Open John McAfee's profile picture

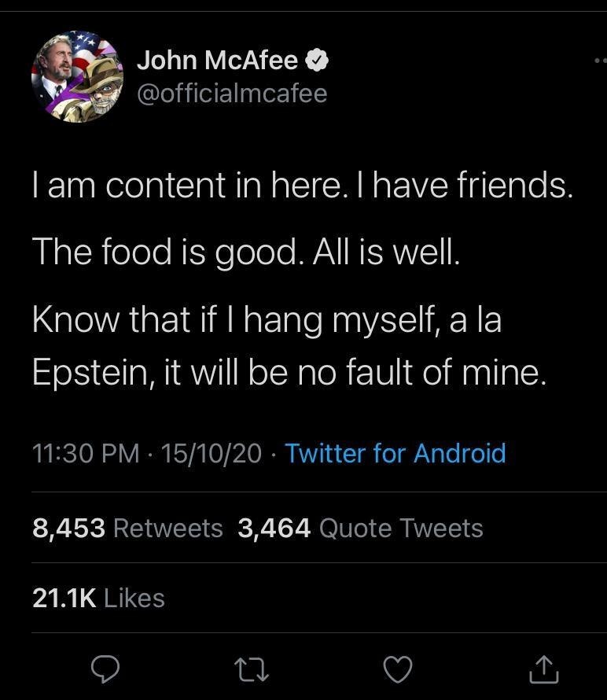point(78,76)
